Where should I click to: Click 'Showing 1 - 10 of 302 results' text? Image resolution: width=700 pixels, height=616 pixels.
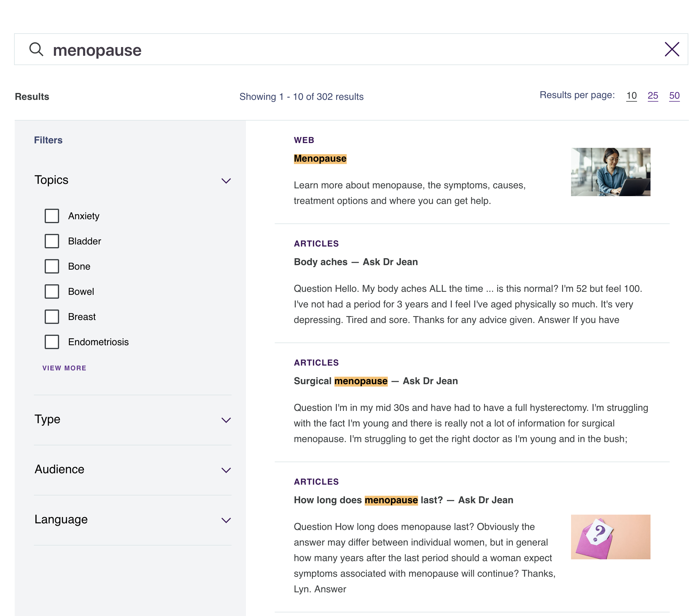coord(301,97)
